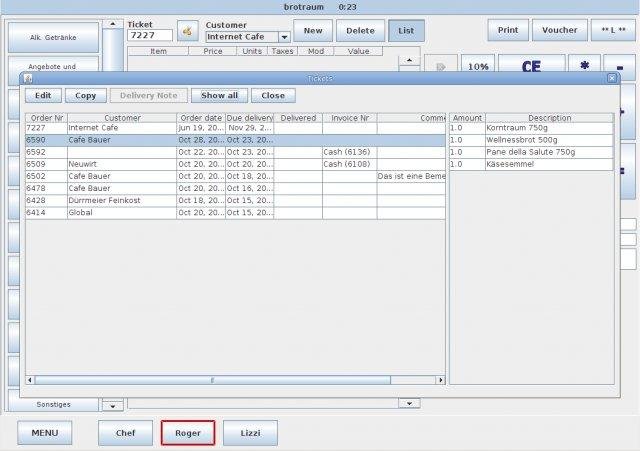Click comment cell Das ist eine Beme
This screenshot has width=640, height=451.
pyautogui.click(x=411, y=176)
